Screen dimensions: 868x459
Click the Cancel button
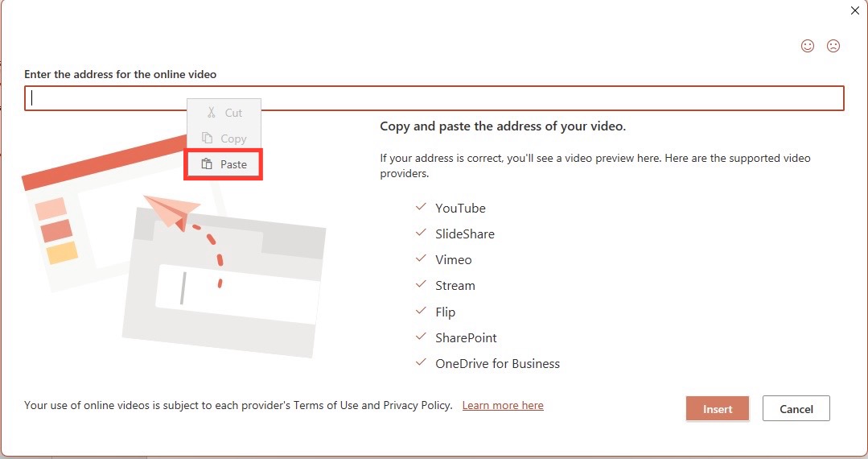(x=796, y=409)
